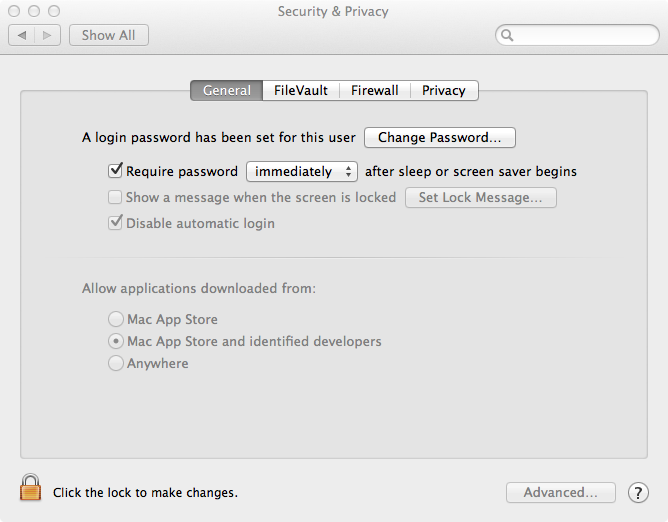Viewport: 668px width, 522px height.
Task: Click the red close window button
Action: click(x=13, y=11)
